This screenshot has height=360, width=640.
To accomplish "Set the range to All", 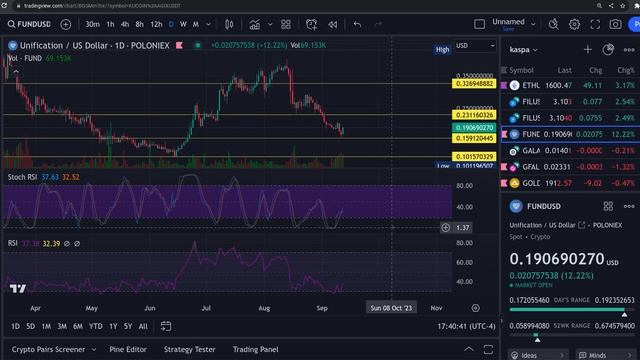I will point(143,326).
